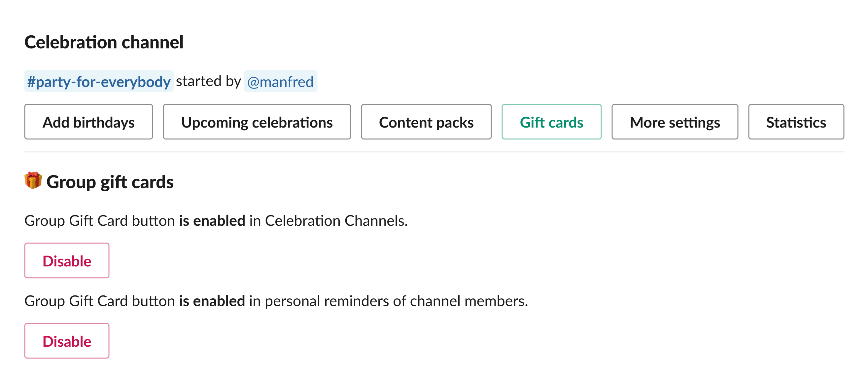Click the Celebration channel heading
Screen dimensions: 868x382
104,42
